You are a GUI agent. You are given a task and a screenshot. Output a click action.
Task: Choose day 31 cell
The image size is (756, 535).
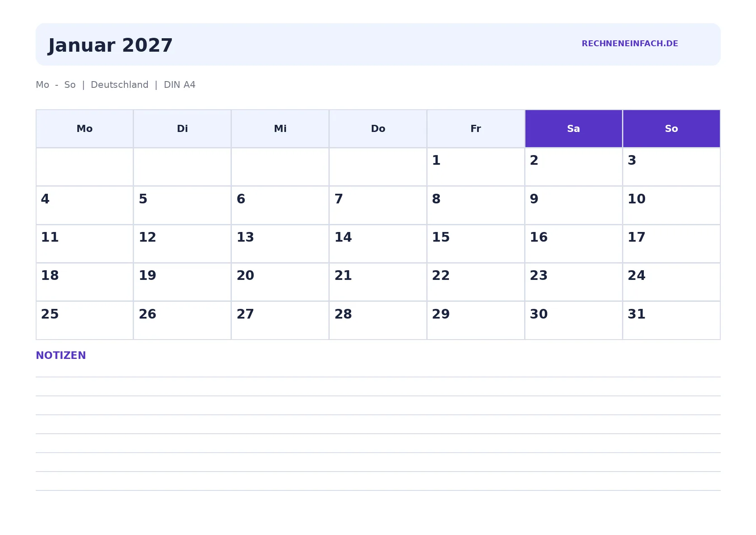tap(672, 321)
